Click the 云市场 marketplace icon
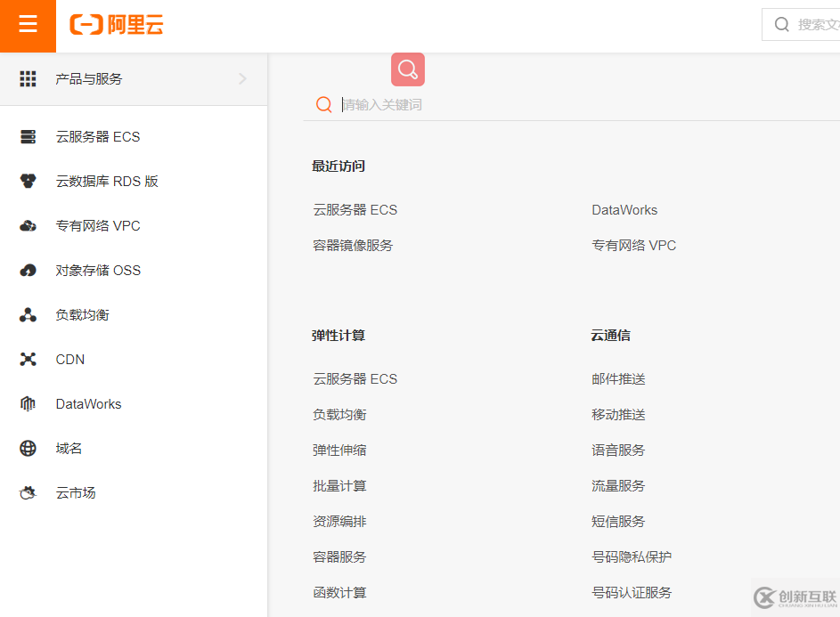The height and width of the screenshot is (617, 840). coord(28,492)
